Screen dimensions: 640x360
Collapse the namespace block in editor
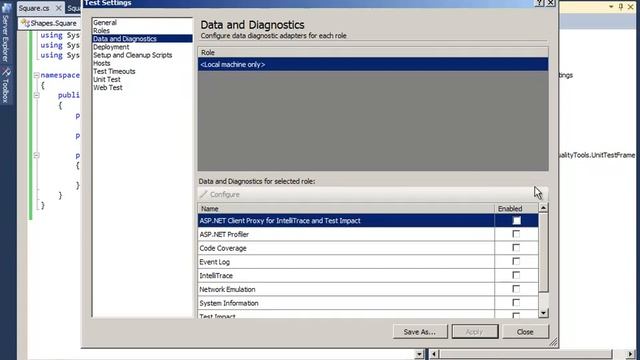[36, 76]
